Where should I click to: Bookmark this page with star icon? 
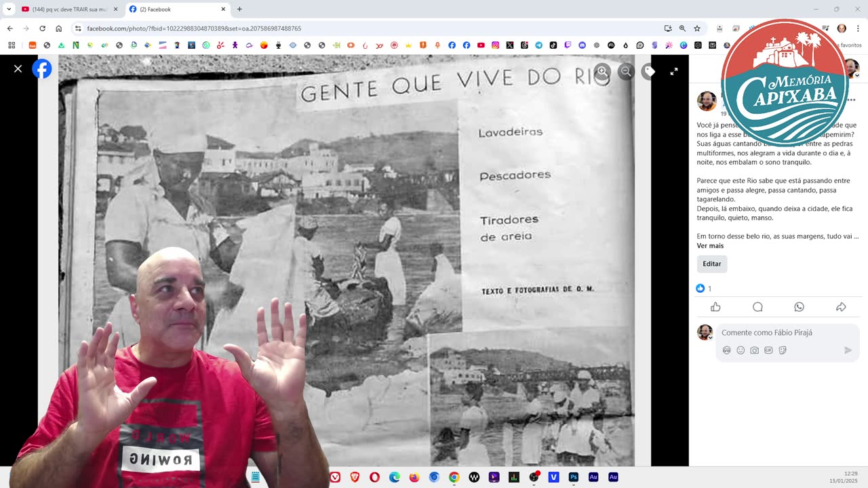697,28
